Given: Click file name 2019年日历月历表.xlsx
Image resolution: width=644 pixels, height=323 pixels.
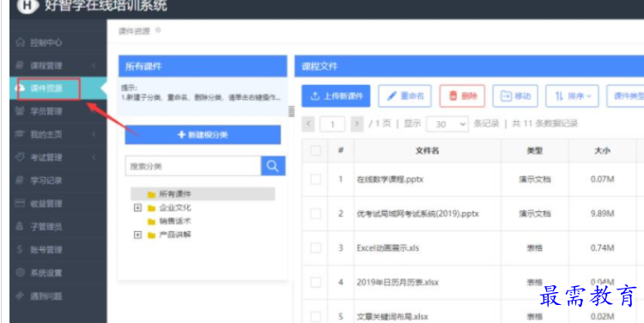Looking at the screenshot, I should click(398, 283).
